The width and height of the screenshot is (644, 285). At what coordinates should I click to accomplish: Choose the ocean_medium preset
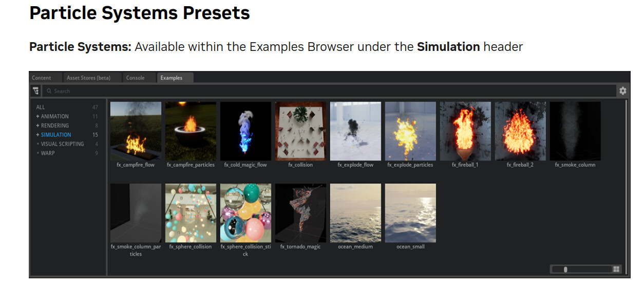[x=355, y=213]
